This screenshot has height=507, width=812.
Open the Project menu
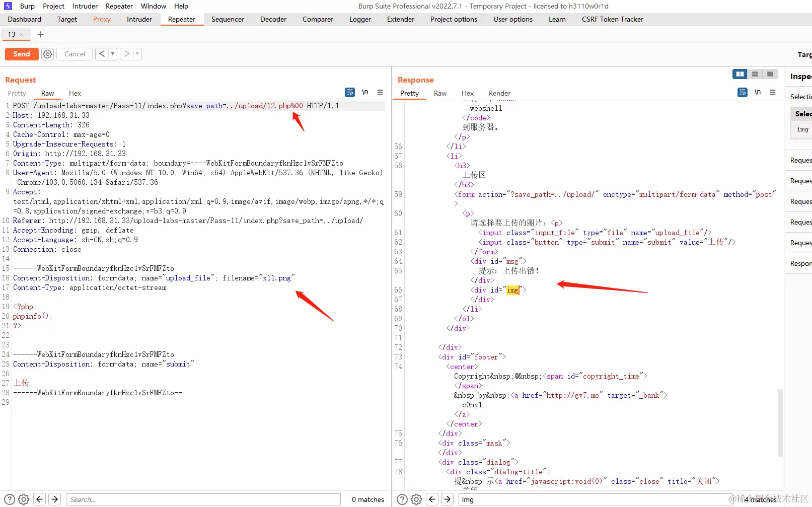(53, 6)
